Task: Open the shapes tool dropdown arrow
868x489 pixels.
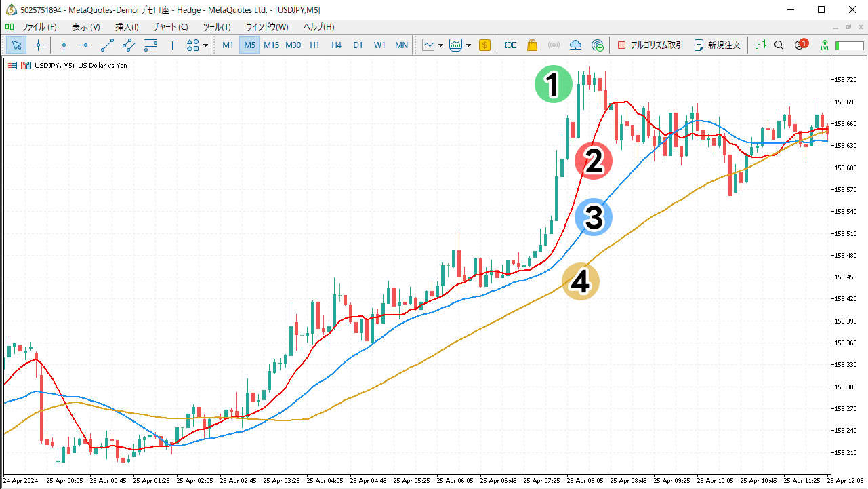Action: click(x=205, y=45)
